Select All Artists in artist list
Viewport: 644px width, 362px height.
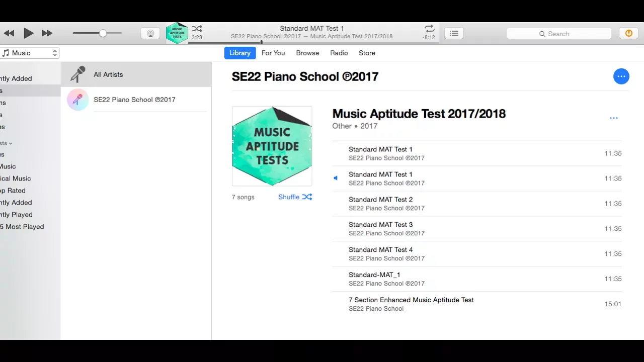(136, 74)
